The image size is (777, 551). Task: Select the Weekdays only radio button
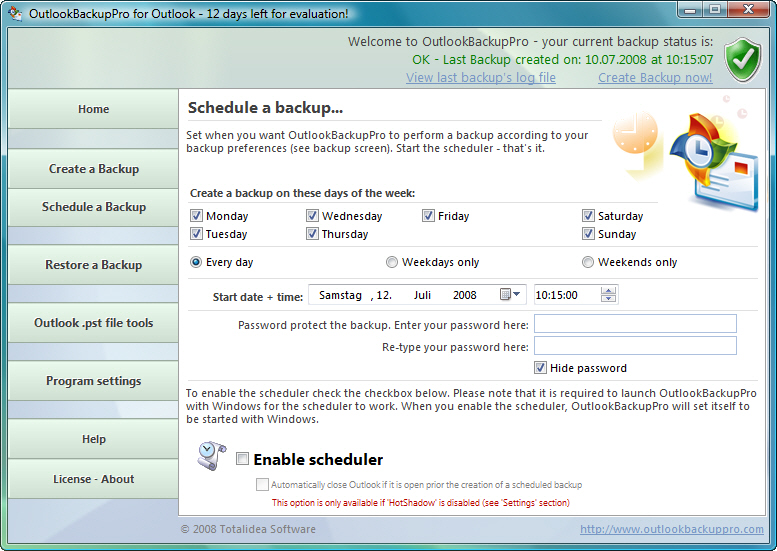point(392,262)
